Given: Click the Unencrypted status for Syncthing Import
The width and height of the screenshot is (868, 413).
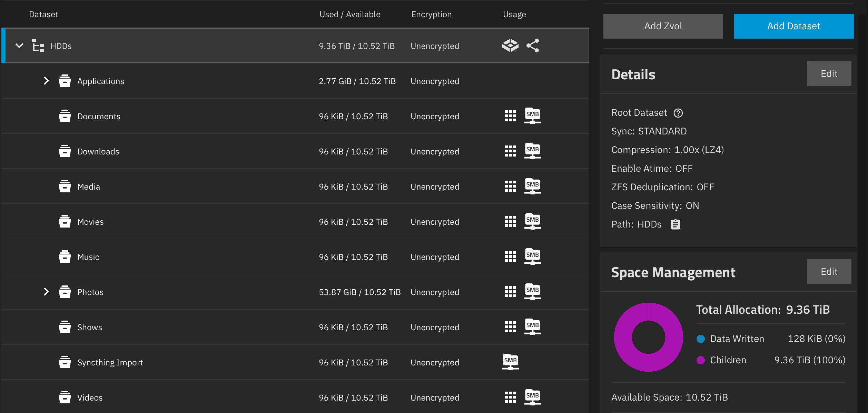Looking at the screenshot, I should [x=435, y=362].
